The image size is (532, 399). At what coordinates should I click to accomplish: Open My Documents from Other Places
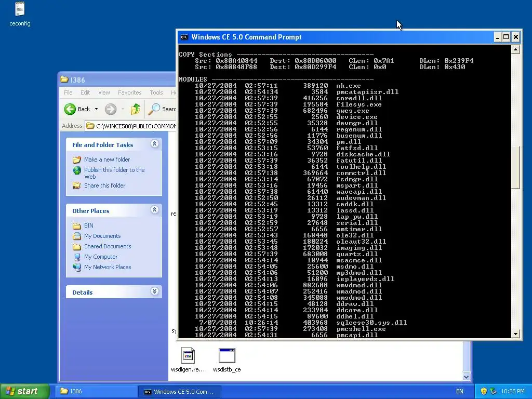[102, 236]
